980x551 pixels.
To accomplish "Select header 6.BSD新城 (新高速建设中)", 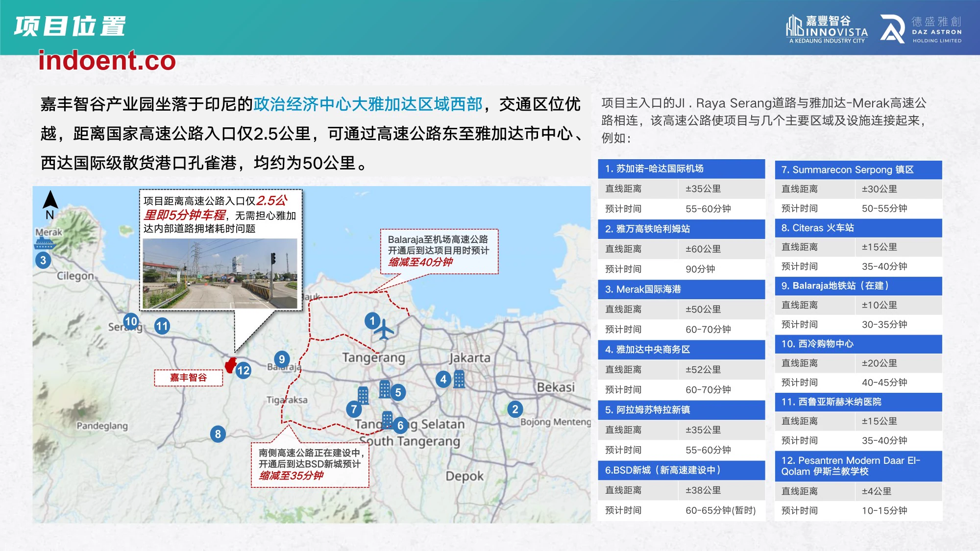I will 682,470.
